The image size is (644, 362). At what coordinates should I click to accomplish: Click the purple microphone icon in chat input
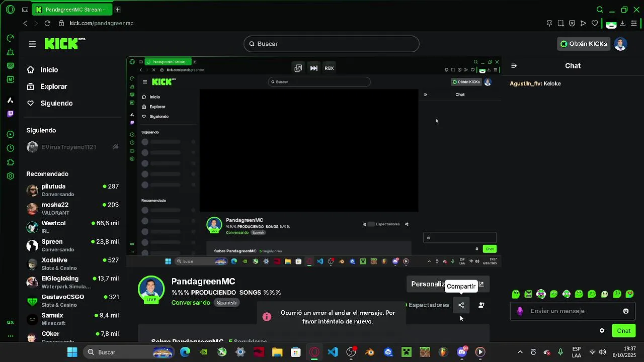coord(520,311)
